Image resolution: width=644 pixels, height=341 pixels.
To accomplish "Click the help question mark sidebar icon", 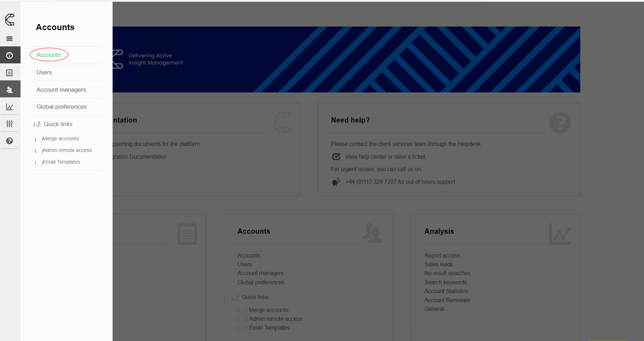I will (10, 141).
